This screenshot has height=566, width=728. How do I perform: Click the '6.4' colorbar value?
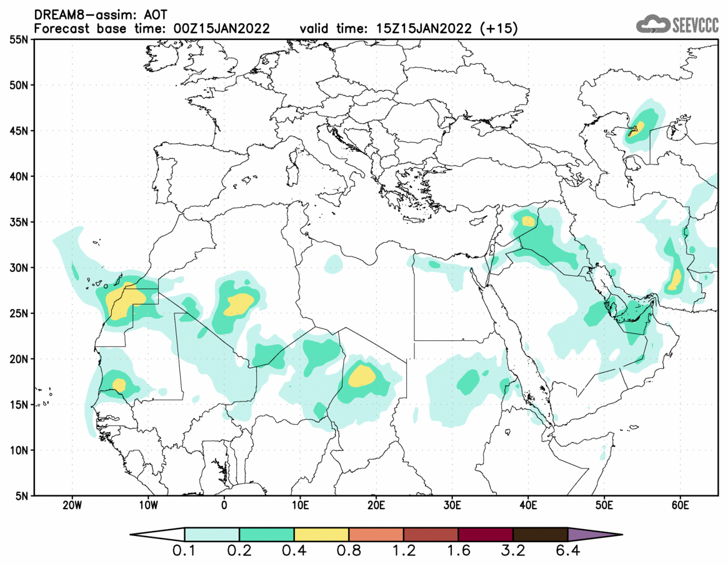(x=568, y=552)
